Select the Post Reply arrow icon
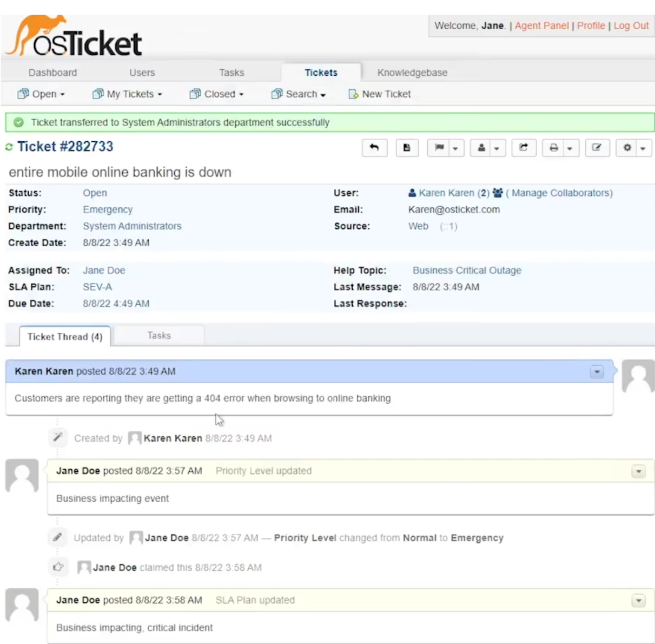Image resolution: width=655 pixels, height=644 pixels. pos(374,147)
